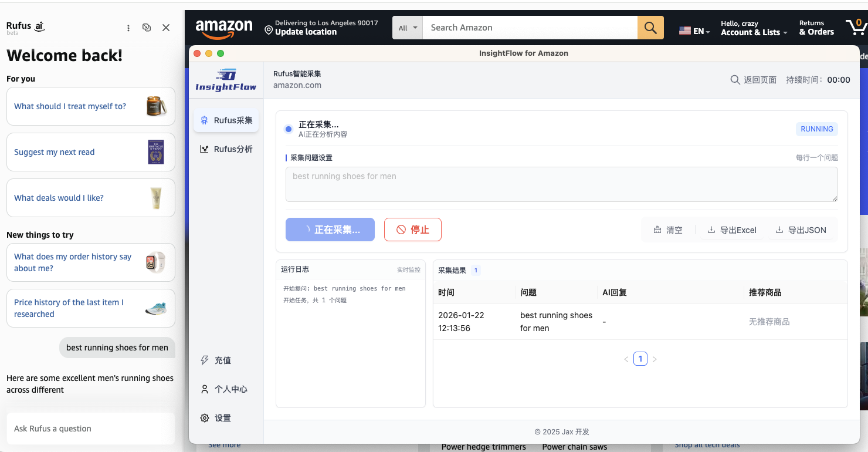
Task: Open 设置 settings in the sidebar
Action: pos(216,418)
